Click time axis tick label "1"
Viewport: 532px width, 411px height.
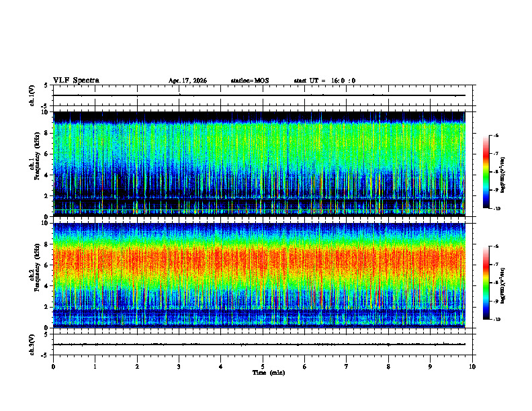pyautogui.click(x=95, y=367)
